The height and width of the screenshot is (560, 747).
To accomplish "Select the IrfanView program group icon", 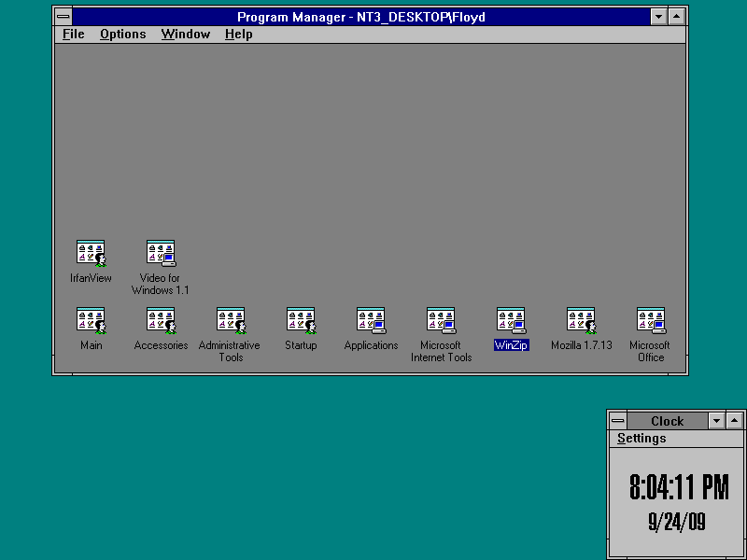I will [91, 253].
